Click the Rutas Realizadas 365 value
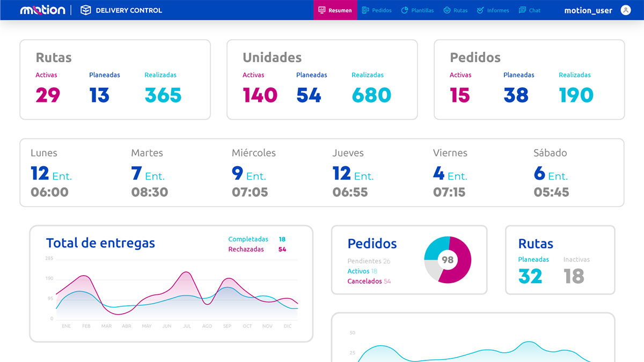The image size is (644, 362). click(x=163, y=95)
